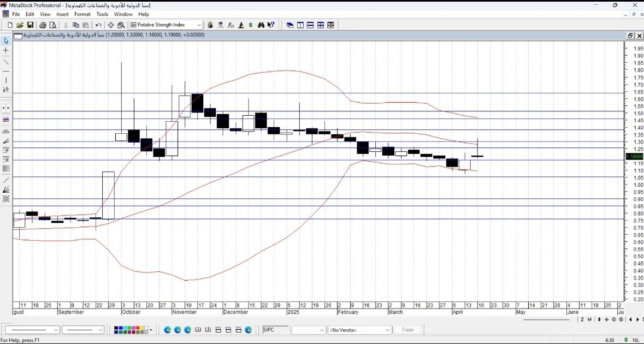
Task: Click the Undo arrow icon
Action: click(x=98, y=25)
